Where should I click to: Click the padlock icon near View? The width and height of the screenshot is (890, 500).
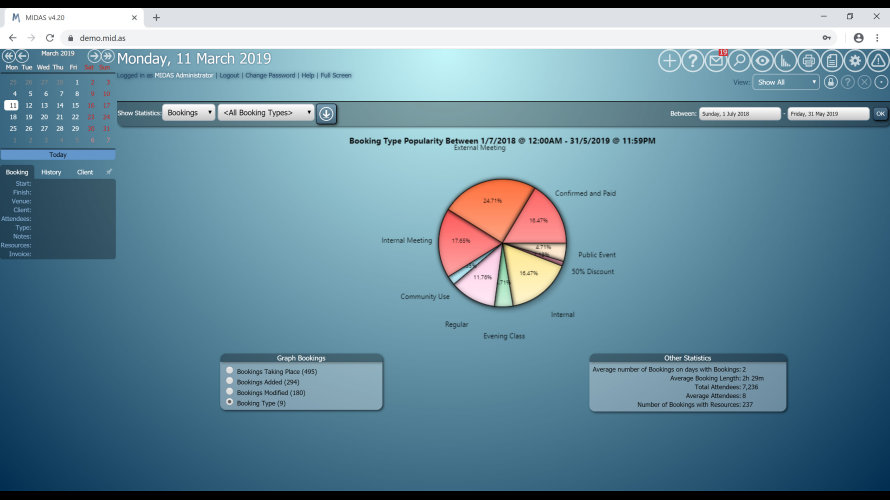(831, 82)
